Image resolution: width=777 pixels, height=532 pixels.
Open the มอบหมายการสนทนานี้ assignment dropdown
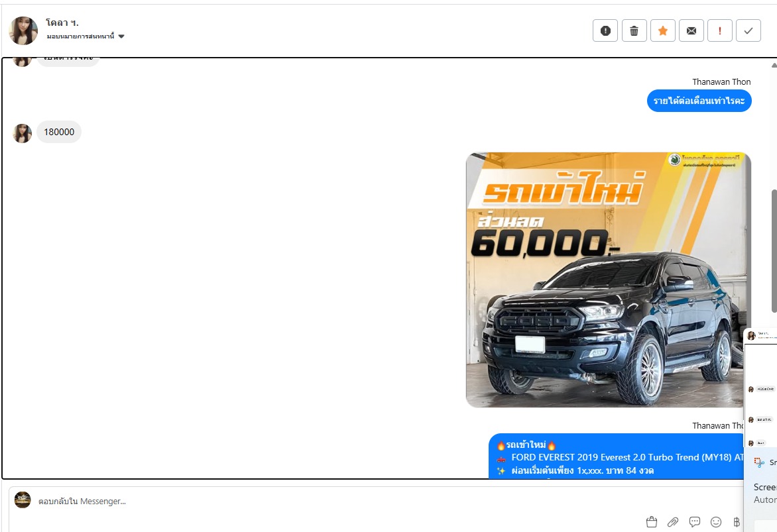(86, 36)
